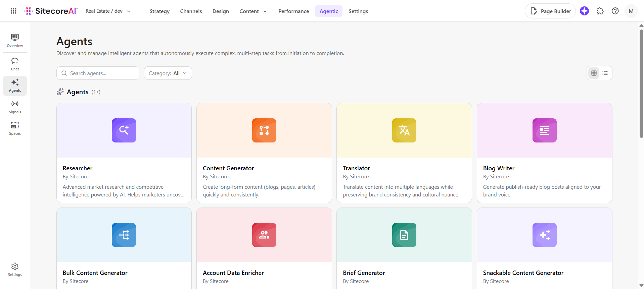Screen dimensions: 644x292
Task: Open Signals in the sidebar
Action: coord(15,107)
